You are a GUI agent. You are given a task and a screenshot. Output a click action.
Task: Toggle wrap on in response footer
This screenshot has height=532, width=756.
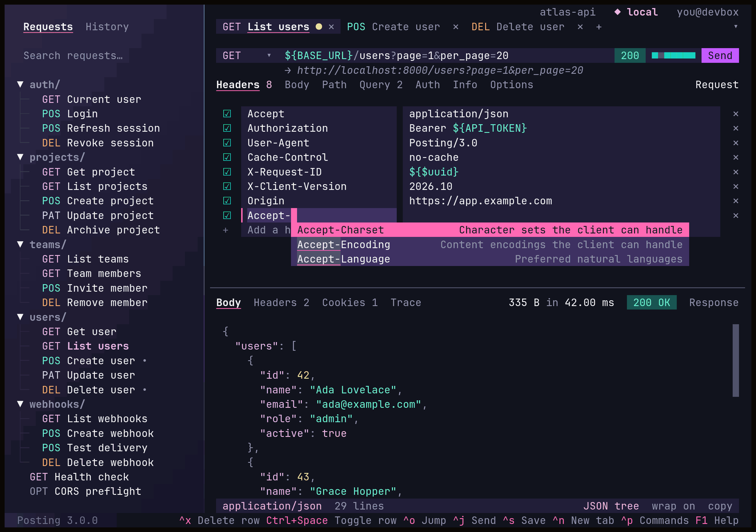pos(673,506)
